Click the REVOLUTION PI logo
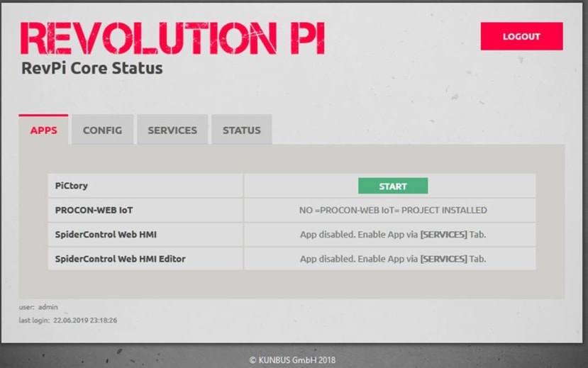This screenshot has width=588, height=368. [173, 38]
